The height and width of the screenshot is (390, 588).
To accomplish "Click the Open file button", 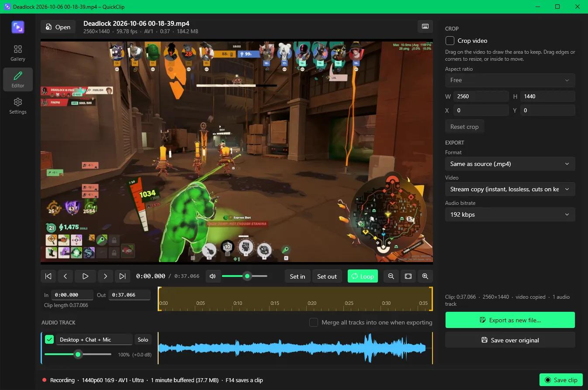I will point(58,27).
